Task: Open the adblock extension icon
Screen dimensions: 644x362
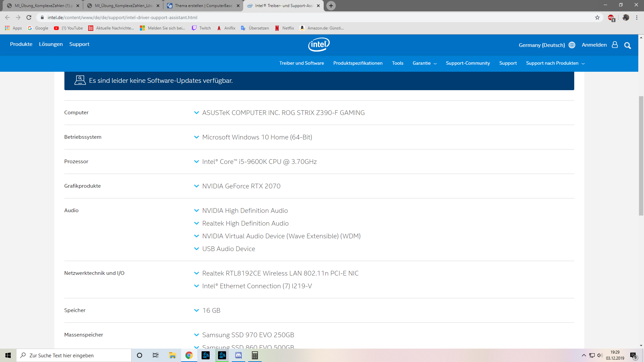Action: point(611,18)
